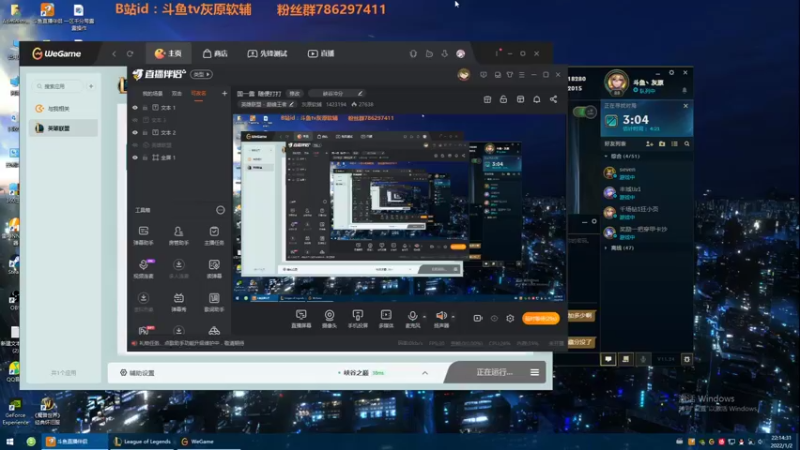The height and width of the screenshot is (450, 800).
Task: Click the search icon in League friends list
Action: point(687,144)
